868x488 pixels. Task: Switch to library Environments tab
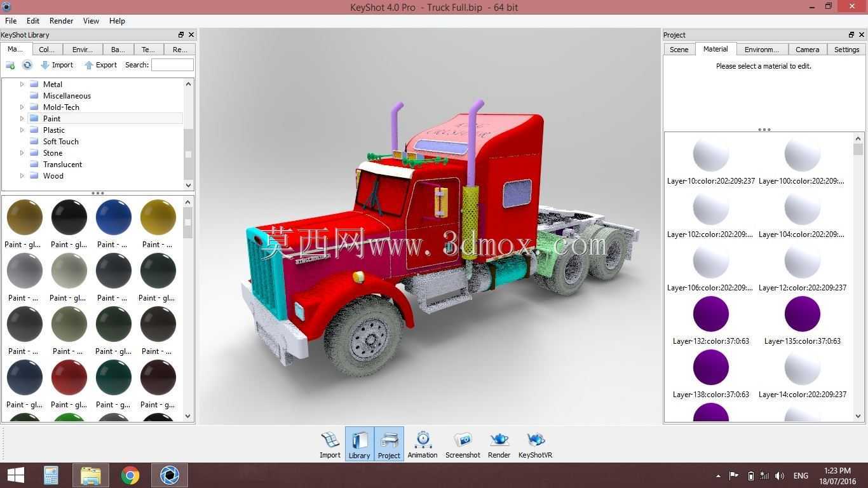point(83,50)
